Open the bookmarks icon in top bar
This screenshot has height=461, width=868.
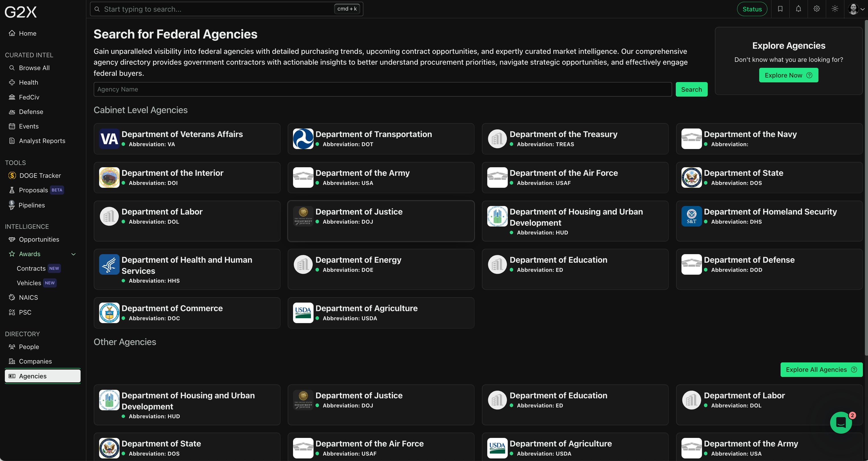[780, 9]
